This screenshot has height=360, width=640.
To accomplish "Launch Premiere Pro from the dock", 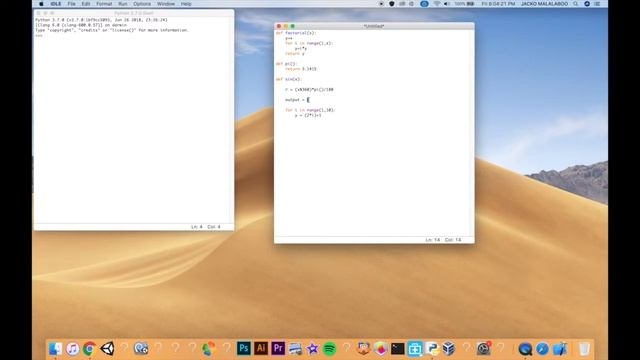I will 278,349.
